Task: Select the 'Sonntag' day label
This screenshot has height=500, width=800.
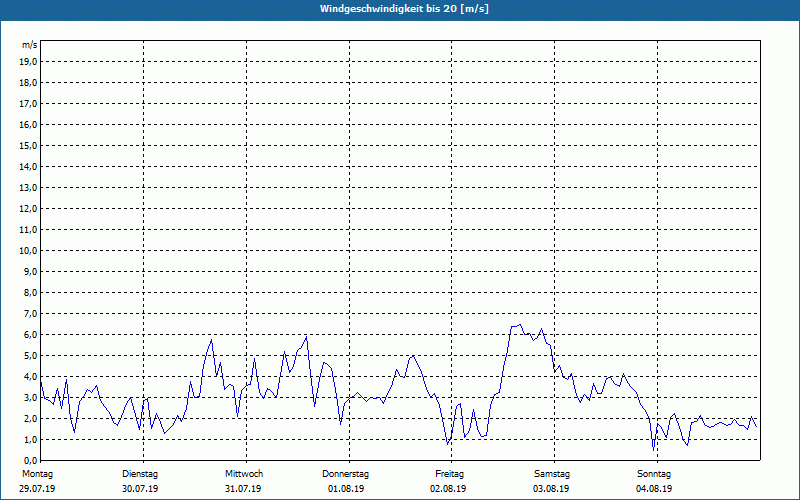Action: coord(654,474)
